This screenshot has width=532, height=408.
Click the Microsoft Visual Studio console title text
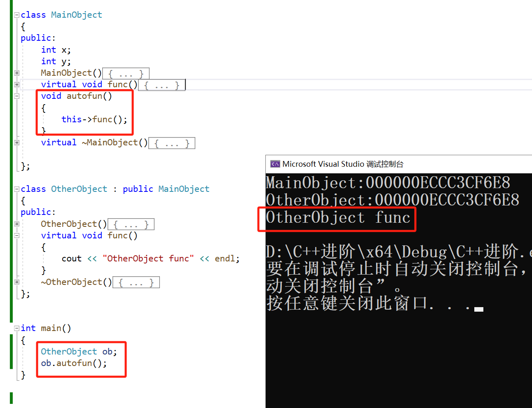coord(343,164)
